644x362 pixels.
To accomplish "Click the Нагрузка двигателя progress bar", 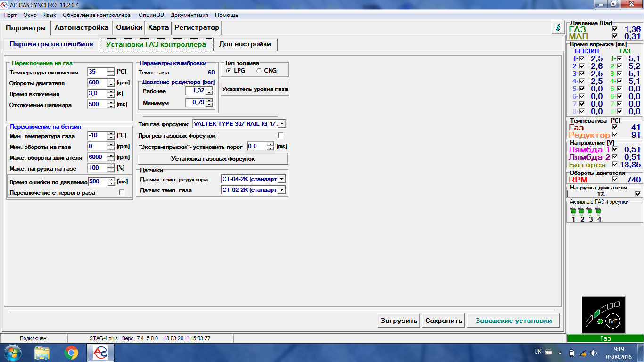I will click(601, 194).
